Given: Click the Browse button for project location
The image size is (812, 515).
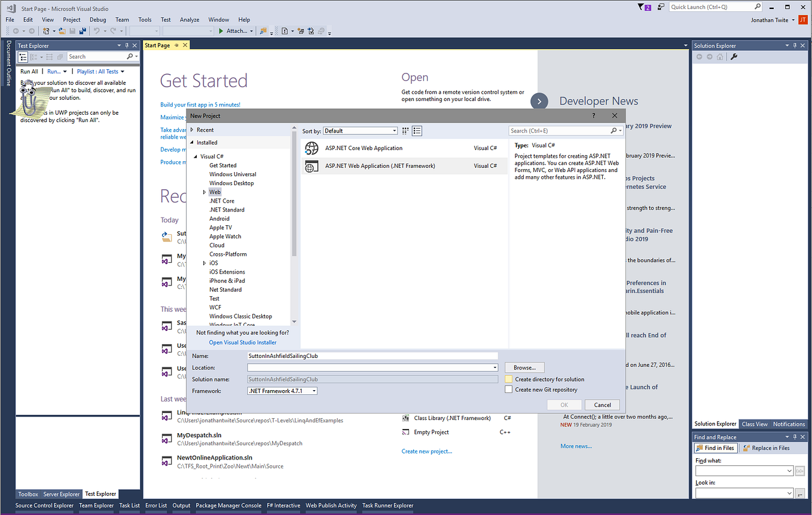Looking at the screenshot, I should (524, 367).
